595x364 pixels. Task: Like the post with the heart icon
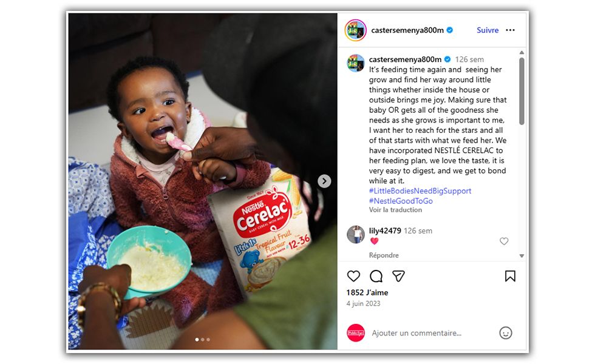click(353, 276)
